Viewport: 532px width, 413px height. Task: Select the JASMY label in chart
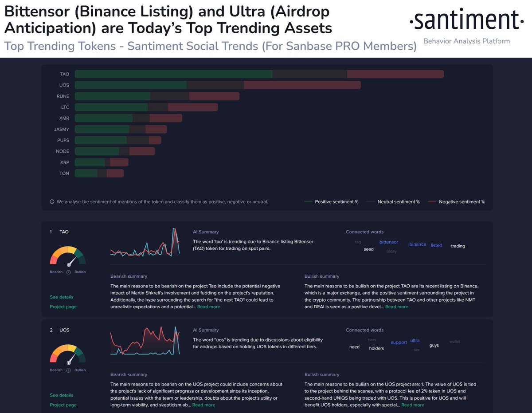pos(62,129)
